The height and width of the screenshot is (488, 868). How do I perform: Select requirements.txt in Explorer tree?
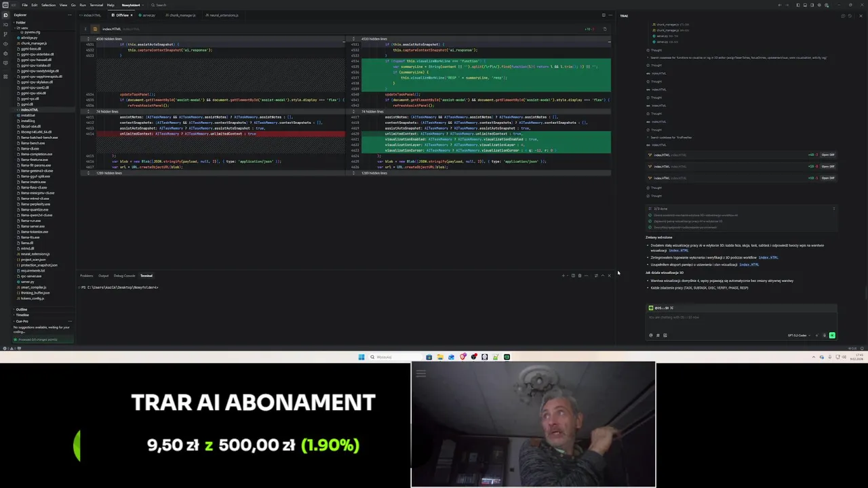pos(33,270)
